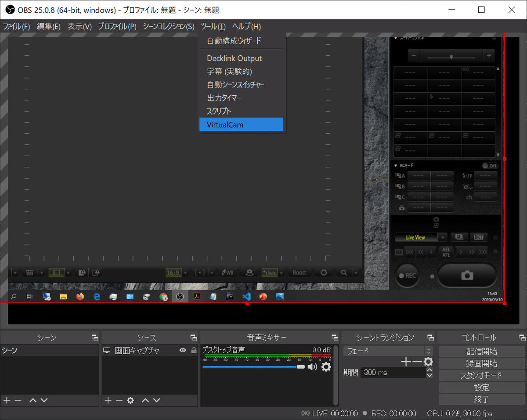Open the 表示(V) menu

79,26
